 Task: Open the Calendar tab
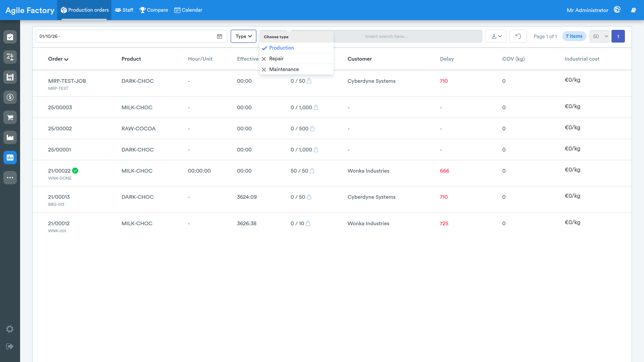tap(188, 10)
